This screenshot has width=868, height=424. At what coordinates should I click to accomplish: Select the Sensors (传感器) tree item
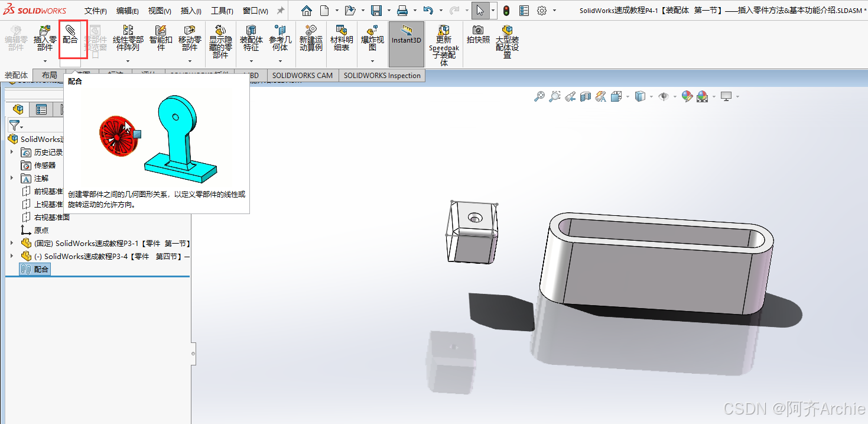pyautogui.click(x=38, y=165)
